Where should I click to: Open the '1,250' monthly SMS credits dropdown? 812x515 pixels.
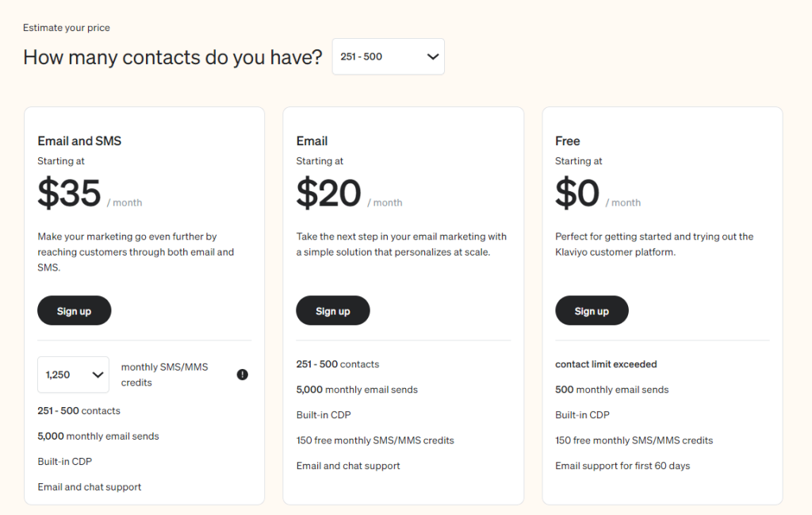tap(73, 374)
